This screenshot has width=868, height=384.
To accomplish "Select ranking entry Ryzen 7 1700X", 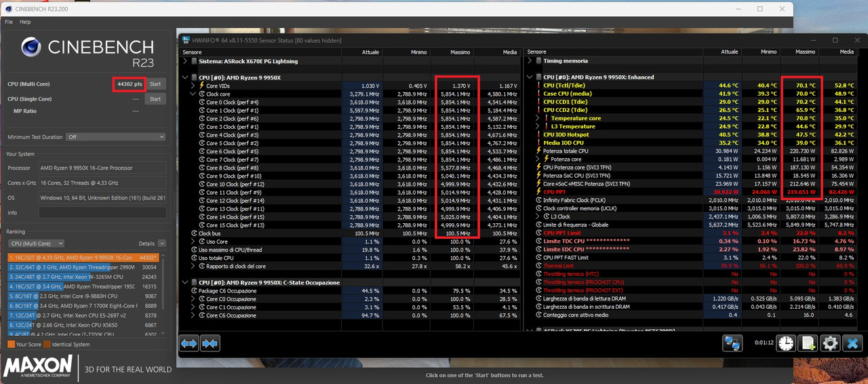I will (x=83, y=306).
